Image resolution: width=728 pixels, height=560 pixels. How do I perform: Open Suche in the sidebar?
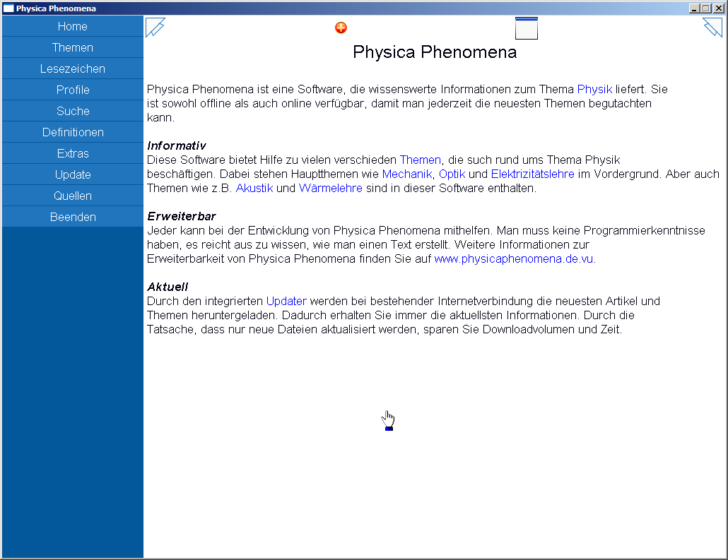click(72, 112)
